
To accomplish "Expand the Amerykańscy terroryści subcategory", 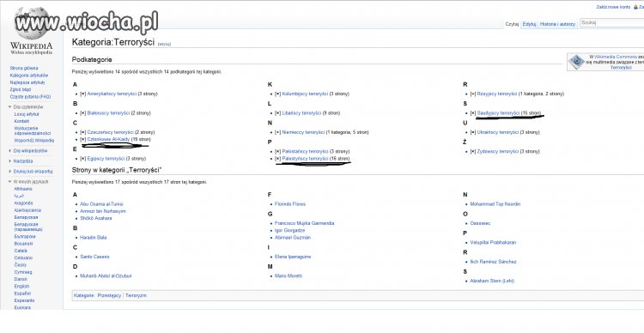I will pyautogui.click(x=83, y=94).
